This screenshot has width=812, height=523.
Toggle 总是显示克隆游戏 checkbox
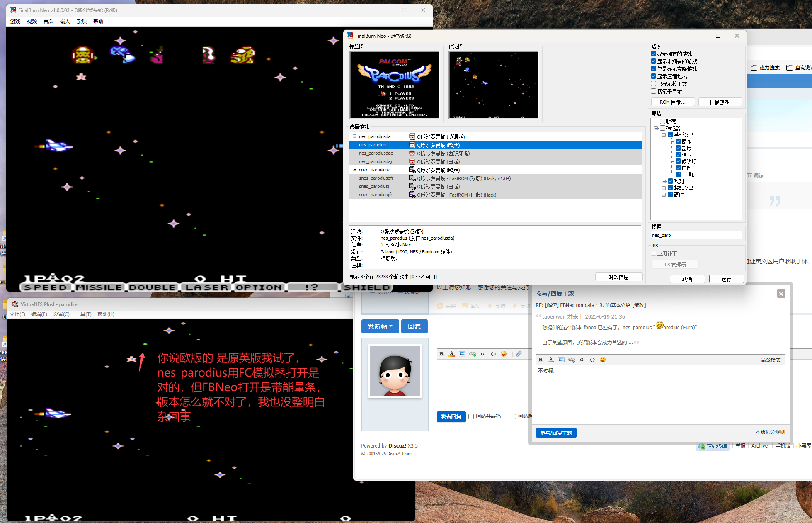(653, 69)
